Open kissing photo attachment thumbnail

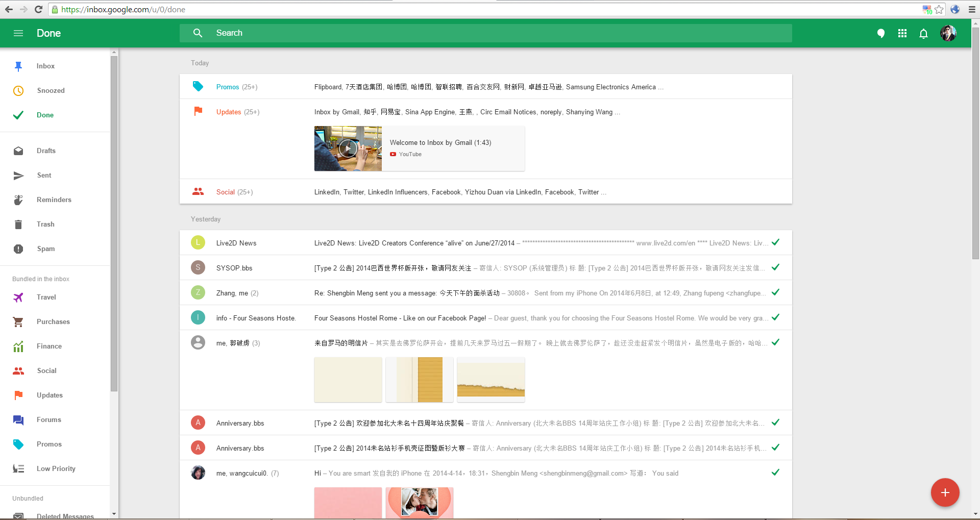(420, 503)
